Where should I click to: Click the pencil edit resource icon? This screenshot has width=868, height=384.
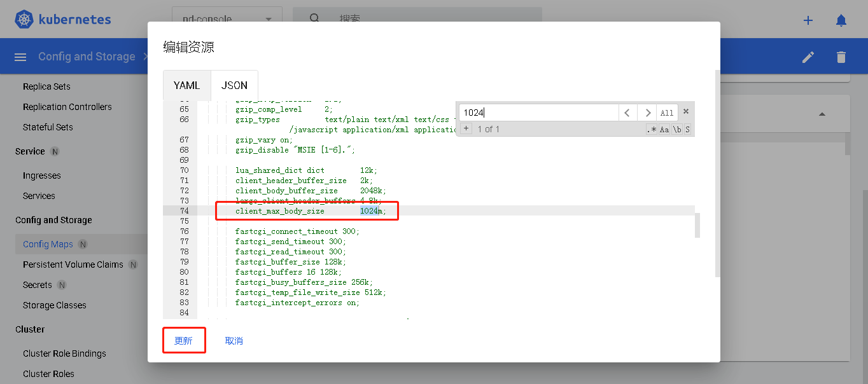point(808,57)
